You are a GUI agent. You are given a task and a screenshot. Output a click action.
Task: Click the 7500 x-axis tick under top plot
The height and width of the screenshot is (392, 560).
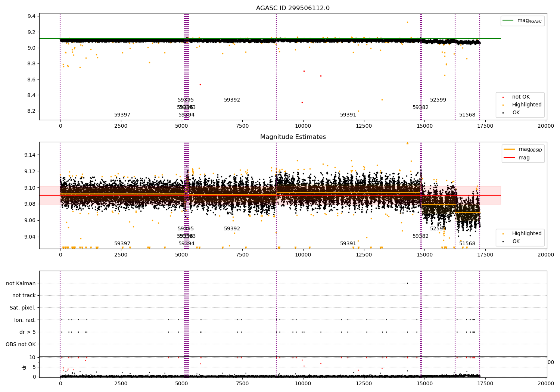tap(242, 126)
